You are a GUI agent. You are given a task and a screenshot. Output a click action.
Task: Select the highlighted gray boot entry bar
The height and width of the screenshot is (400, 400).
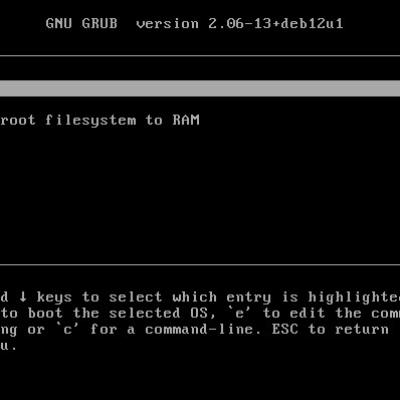pos(200,88)
